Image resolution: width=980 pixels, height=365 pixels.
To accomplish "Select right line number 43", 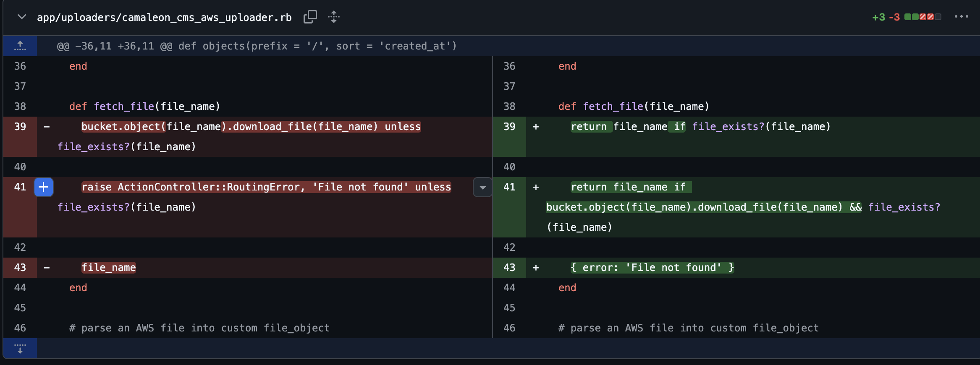I will tap(509, 268).
